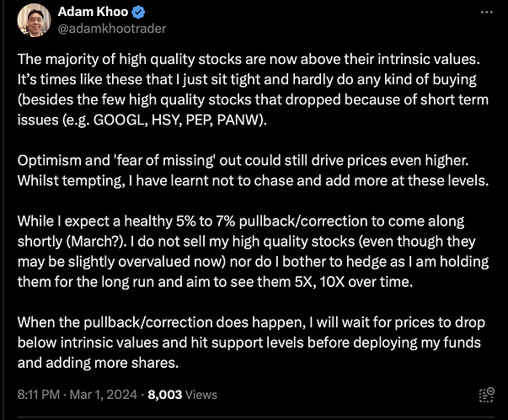
Task: Click the line starting 'The majority of high quality'
Action: coord(249,59)
